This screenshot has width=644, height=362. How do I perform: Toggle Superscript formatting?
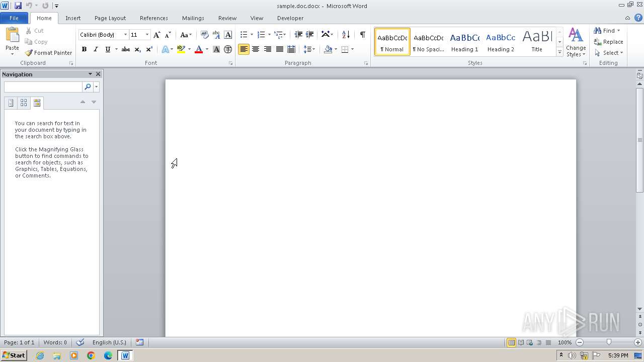click(149, 49)
